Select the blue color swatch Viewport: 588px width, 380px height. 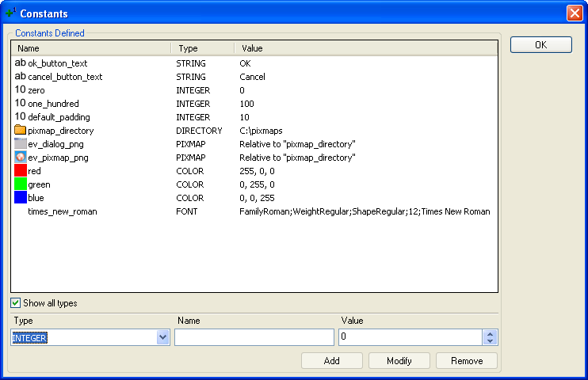pos(21,198)
